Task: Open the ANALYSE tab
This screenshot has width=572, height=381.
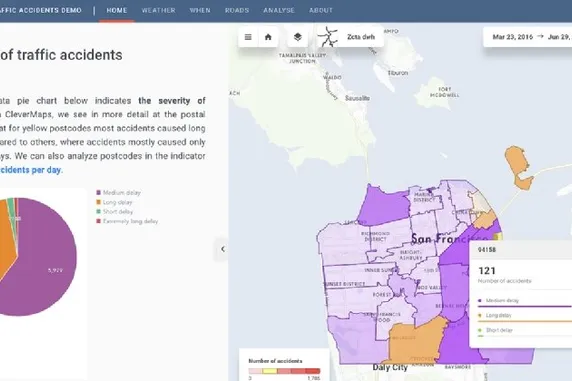Action: (279, 11)
